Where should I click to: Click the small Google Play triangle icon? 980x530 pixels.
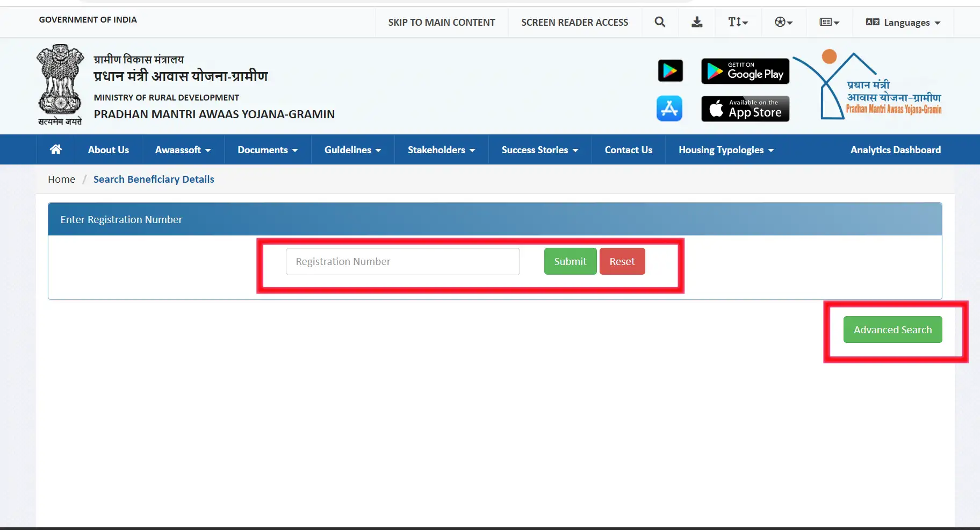(x=670, y=71)
